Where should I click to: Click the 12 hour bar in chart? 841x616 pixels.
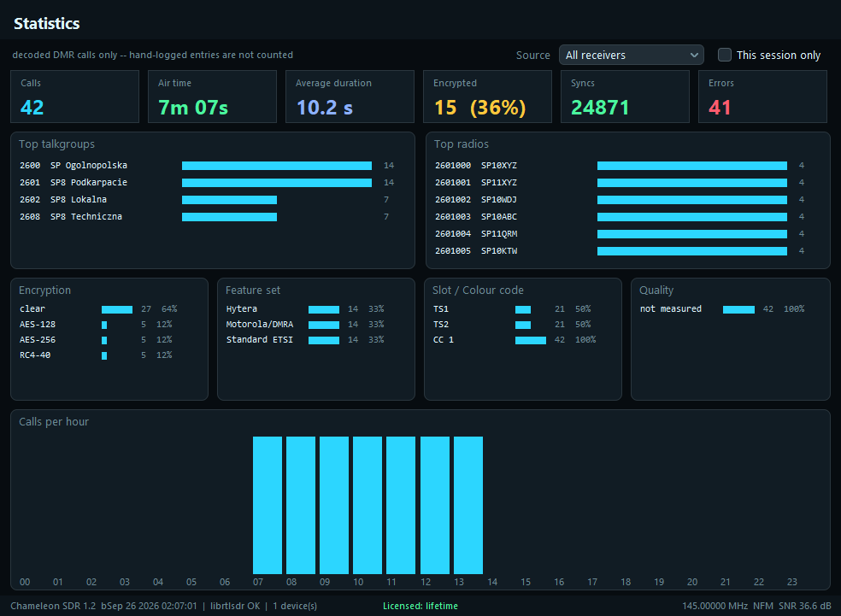click(435, 505)
